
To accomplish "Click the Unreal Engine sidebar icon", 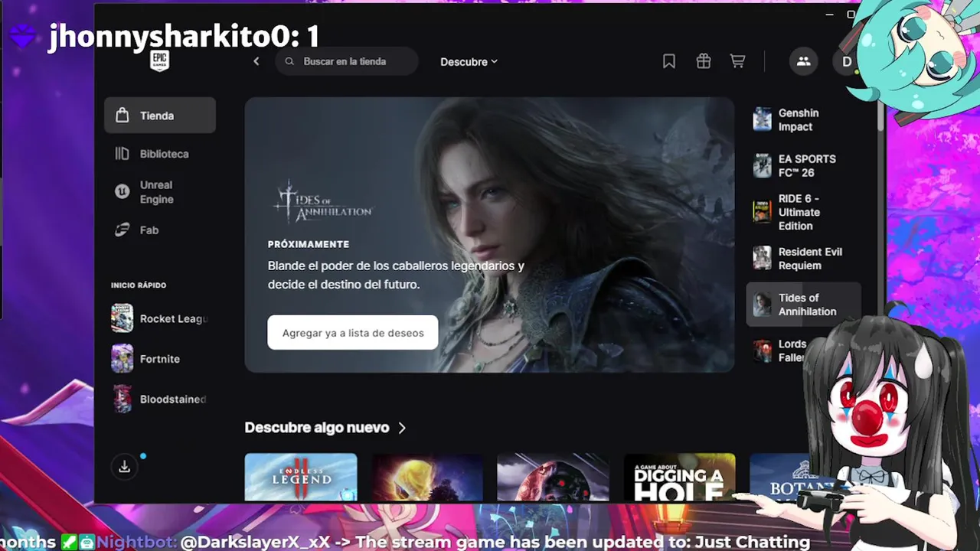I will click(122, 192).
